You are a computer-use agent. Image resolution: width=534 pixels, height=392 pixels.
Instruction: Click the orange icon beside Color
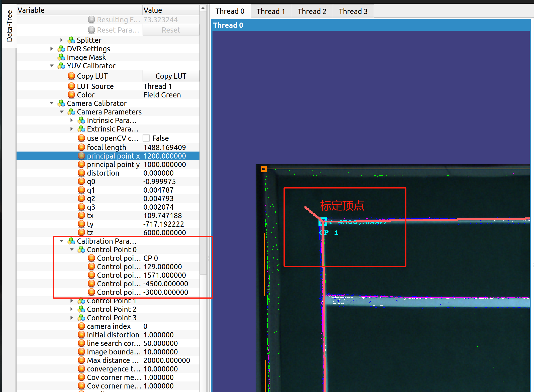[x=71, y=95]
